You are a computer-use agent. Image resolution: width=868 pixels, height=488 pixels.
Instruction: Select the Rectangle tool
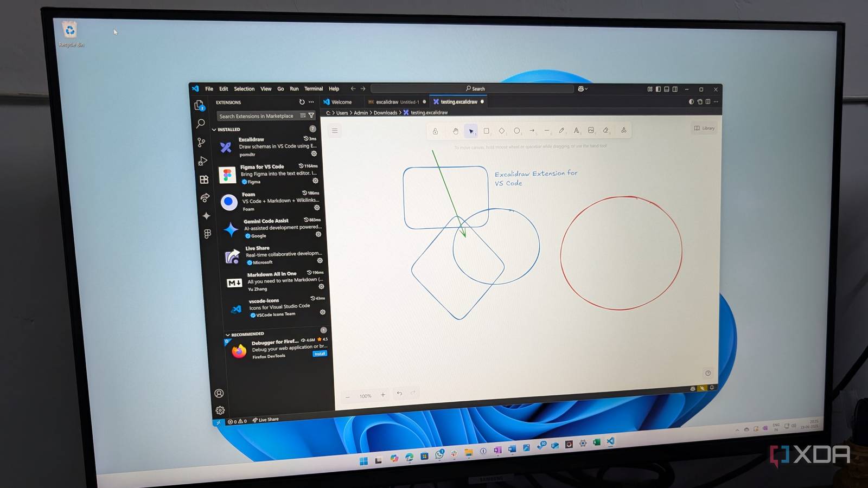486,131
